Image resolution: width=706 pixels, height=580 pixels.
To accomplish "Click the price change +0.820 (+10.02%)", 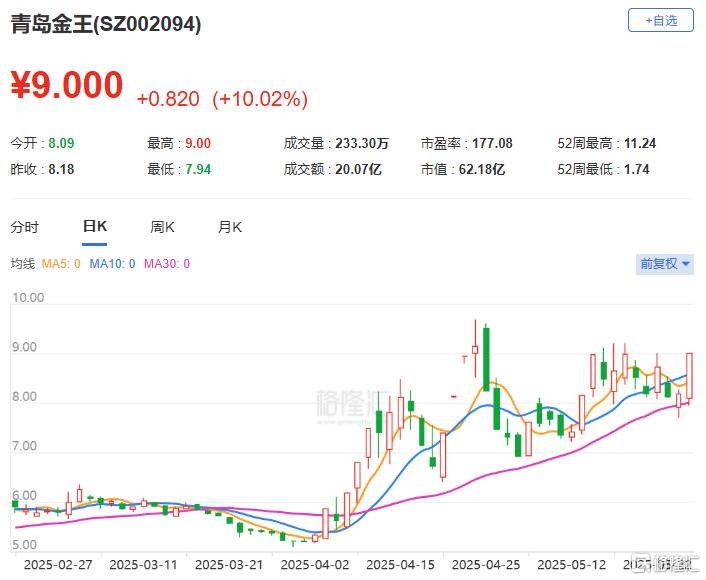I will 222,99.
